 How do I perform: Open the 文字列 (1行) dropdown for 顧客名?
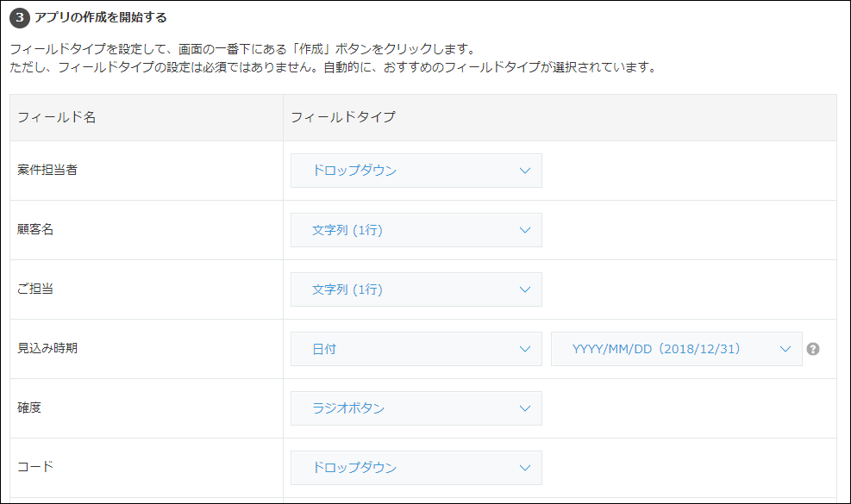[x=416, y=230]
